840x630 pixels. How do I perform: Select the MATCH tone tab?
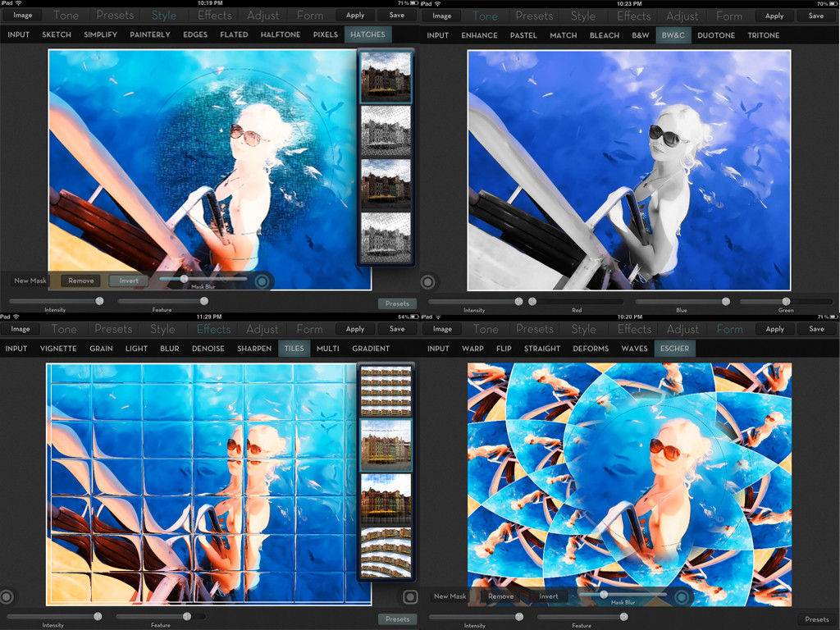563,35
